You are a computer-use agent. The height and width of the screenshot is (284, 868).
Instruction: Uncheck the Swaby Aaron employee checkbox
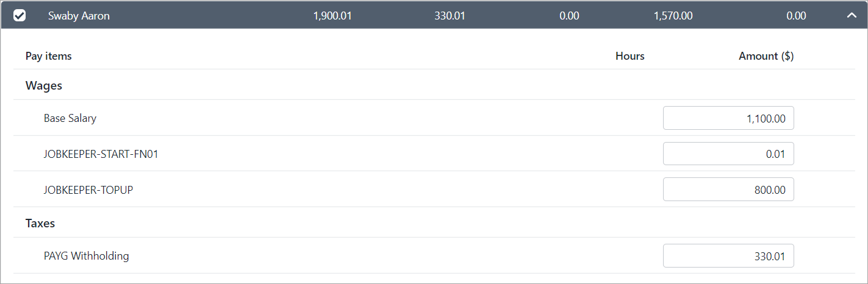(20, 16)
